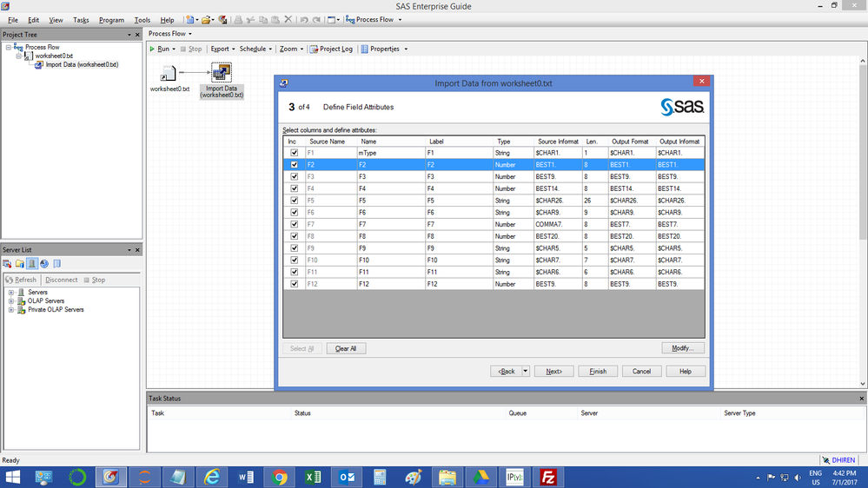Viewport: 868px width, 488px height.
Task: Uncheck the F12 include checkbox
Action: point(294,284)
